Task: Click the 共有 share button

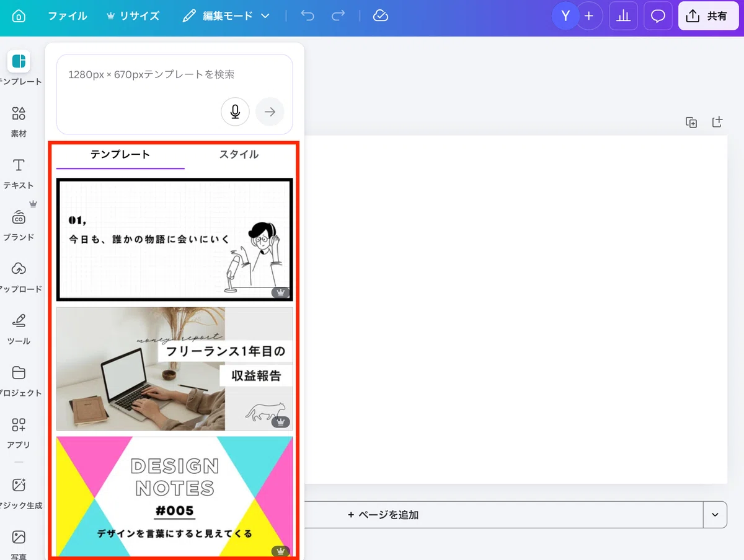Action: [708, 16]
